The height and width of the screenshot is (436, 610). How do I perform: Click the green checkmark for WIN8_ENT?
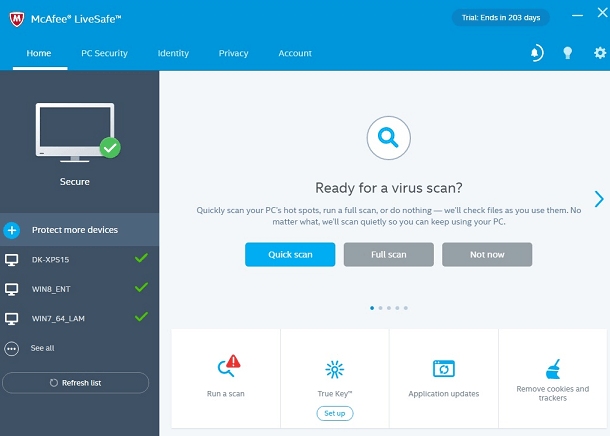tap(141, 287)
